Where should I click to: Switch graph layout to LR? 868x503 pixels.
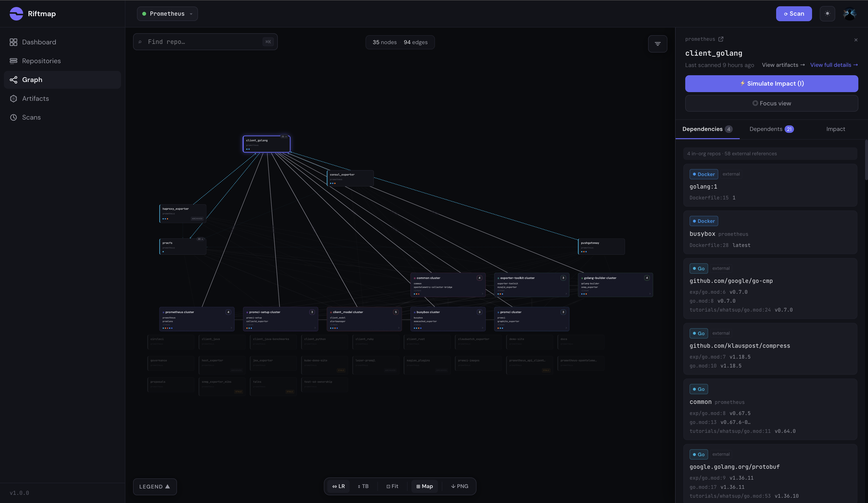338,486
